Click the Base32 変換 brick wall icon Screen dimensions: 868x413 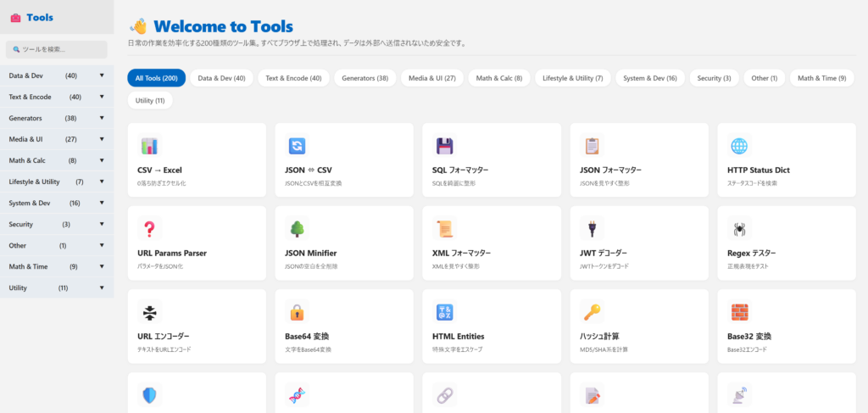(739, 312)
